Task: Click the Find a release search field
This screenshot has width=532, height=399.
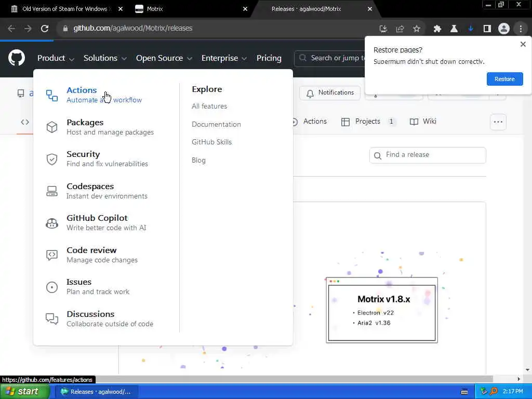Action: tap(428, 155)
